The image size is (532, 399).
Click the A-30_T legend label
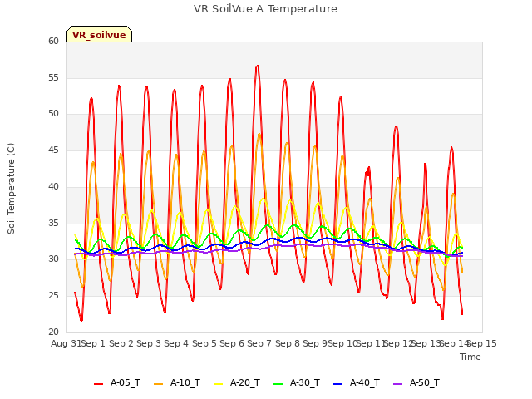click(305, 382)
